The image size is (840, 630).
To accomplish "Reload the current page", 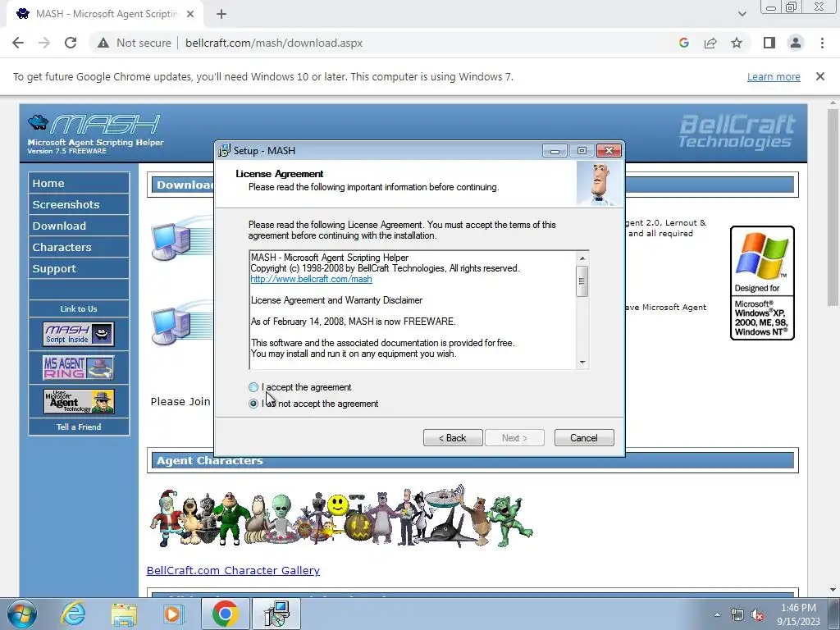I will click(x=71, y=43).
